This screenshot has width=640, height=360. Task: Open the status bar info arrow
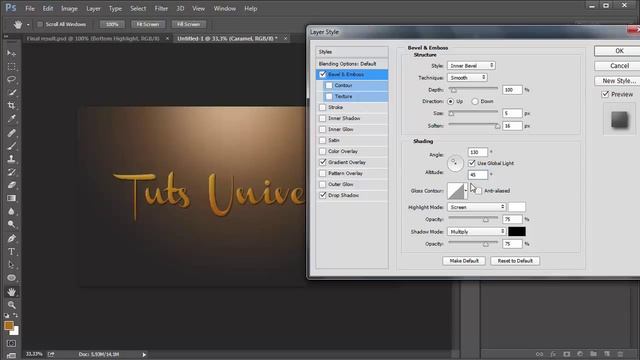(144, 355)
